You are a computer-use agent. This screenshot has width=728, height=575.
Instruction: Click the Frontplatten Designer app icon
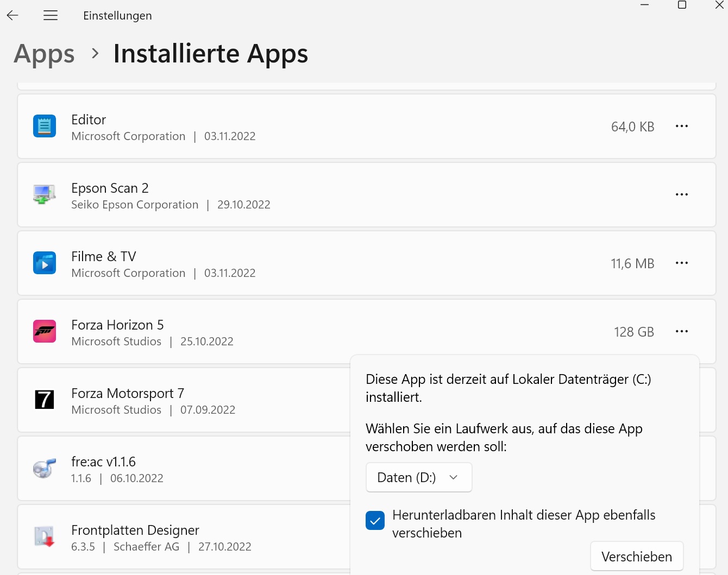(45, 536)
